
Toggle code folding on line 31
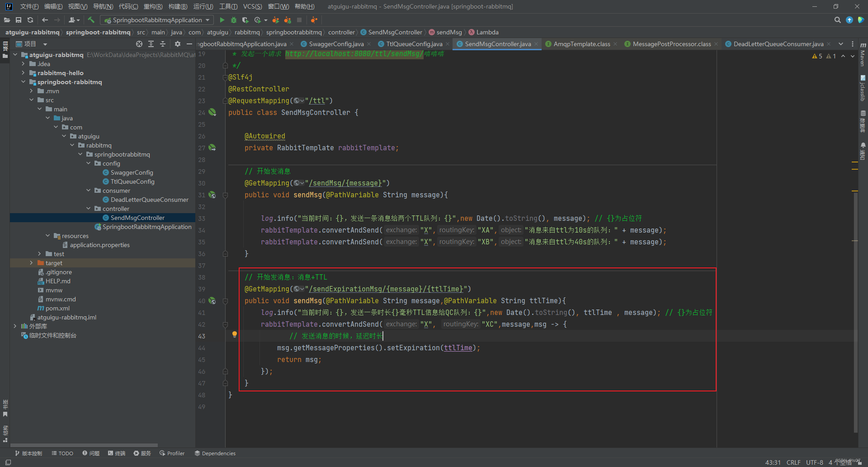[225, 195]
